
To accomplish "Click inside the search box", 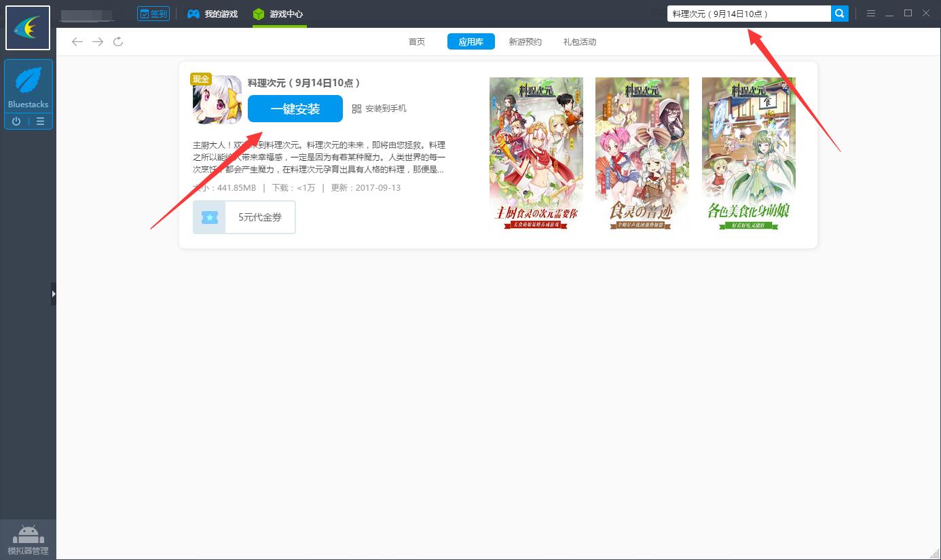I will 749,14.
